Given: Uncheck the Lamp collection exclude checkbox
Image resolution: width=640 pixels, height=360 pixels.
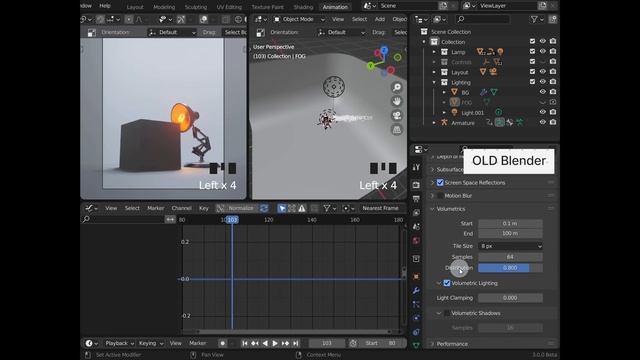Looking at the screenshot, I should coord(532,51).
